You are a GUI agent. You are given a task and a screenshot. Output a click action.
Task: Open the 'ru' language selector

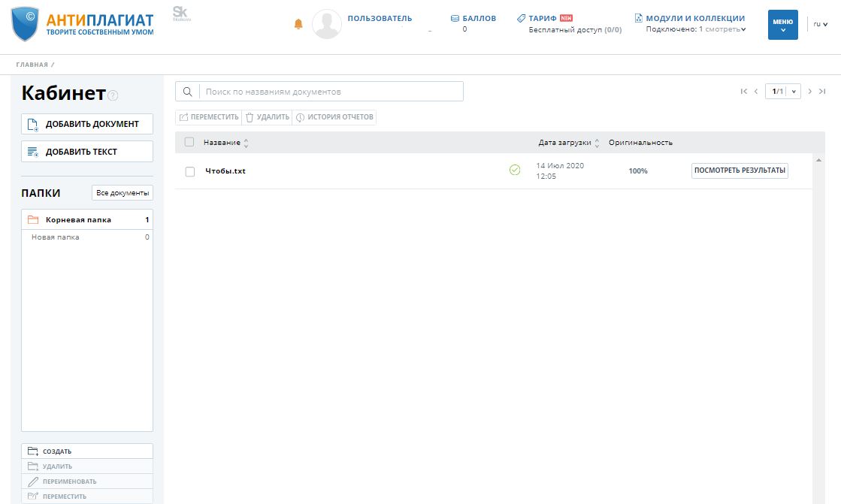[x=820, y=24]
